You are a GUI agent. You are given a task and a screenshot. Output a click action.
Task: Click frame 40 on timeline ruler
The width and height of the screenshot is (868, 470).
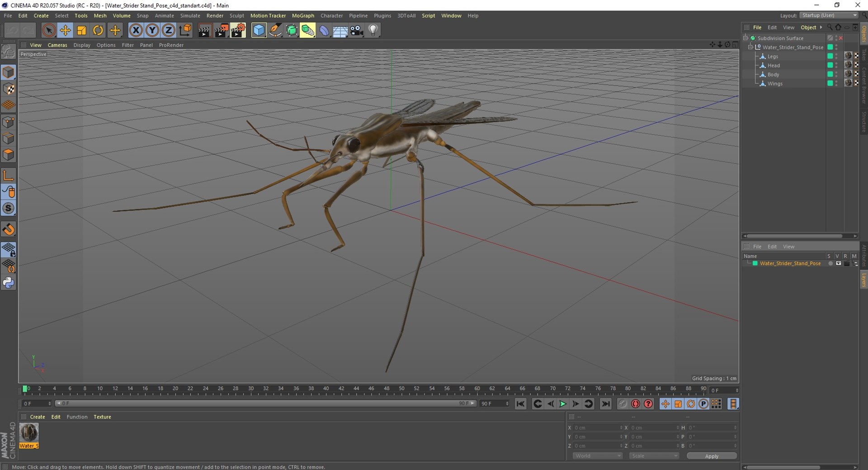point(326,389)
